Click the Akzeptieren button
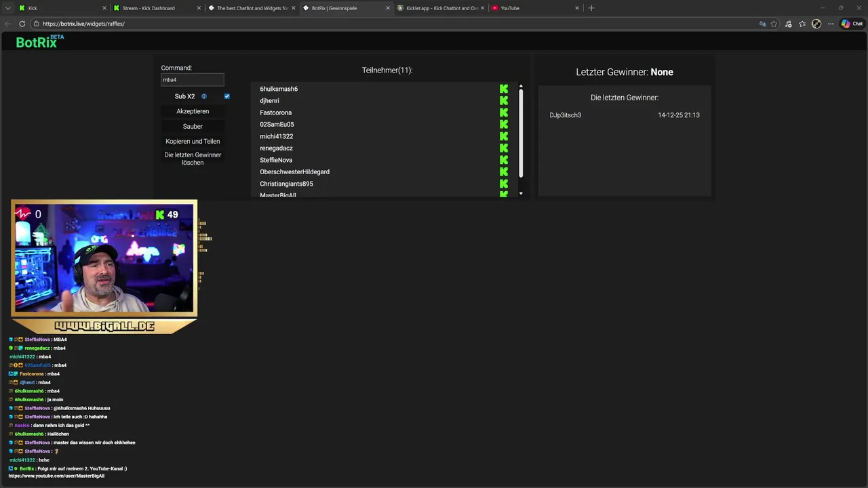 click(193, 111)
